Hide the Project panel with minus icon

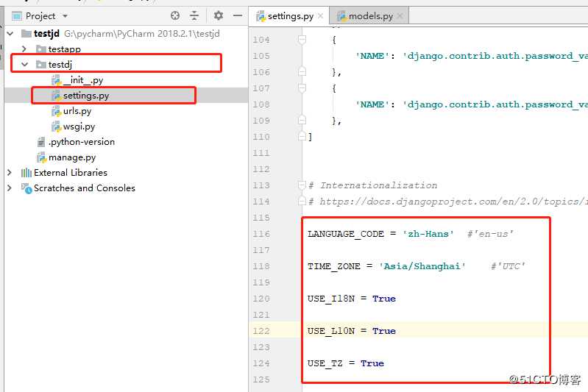[x=238, y=15]
